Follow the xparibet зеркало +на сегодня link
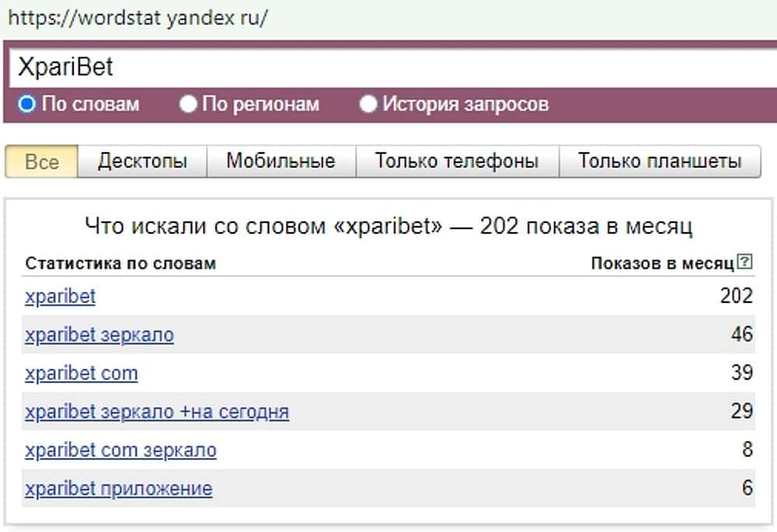Image resolution: width=777 pixels, height=532 pixels. click(x=156, y=412)
